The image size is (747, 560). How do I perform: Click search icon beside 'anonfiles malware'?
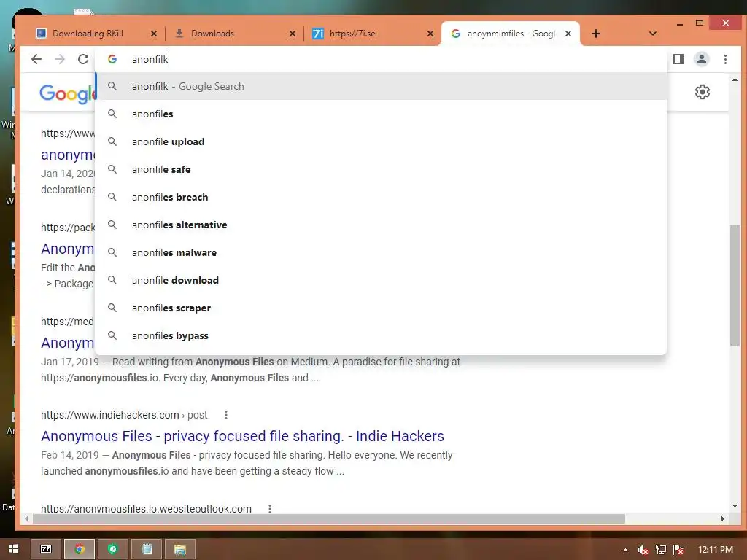click(112, 252)
